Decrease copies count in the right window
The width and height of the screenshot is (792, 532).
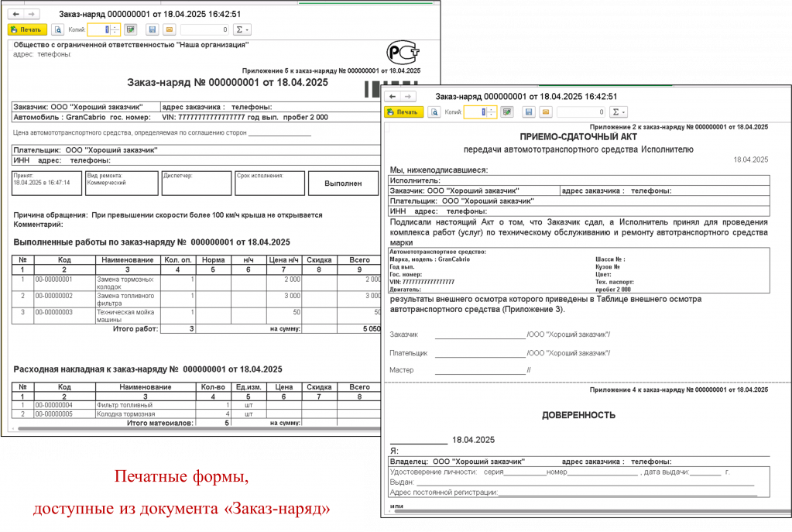click(x=492, y=115)
